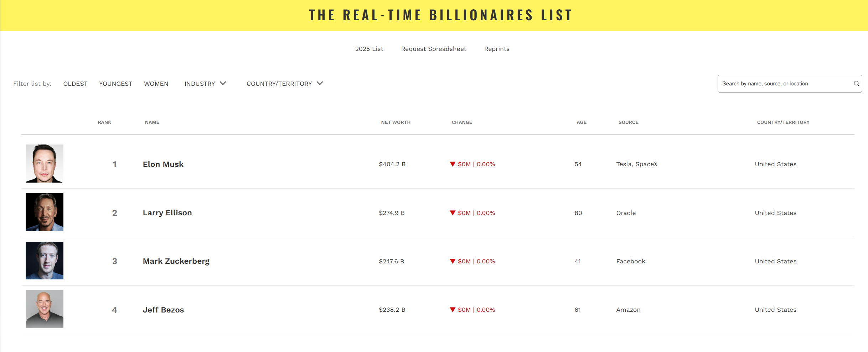Open the Reprints link

pyautogui.click(x=497, y=49)
